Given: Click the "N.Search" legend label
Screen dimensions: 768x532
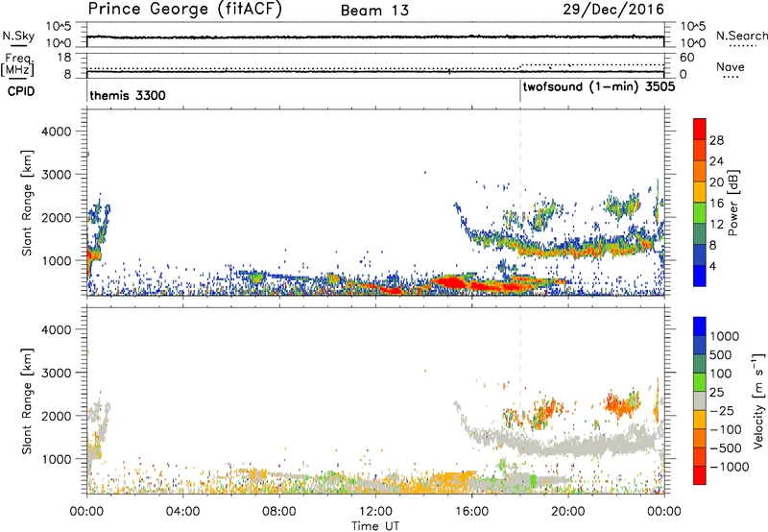Looking at the screenshot, I should point(742,36).
